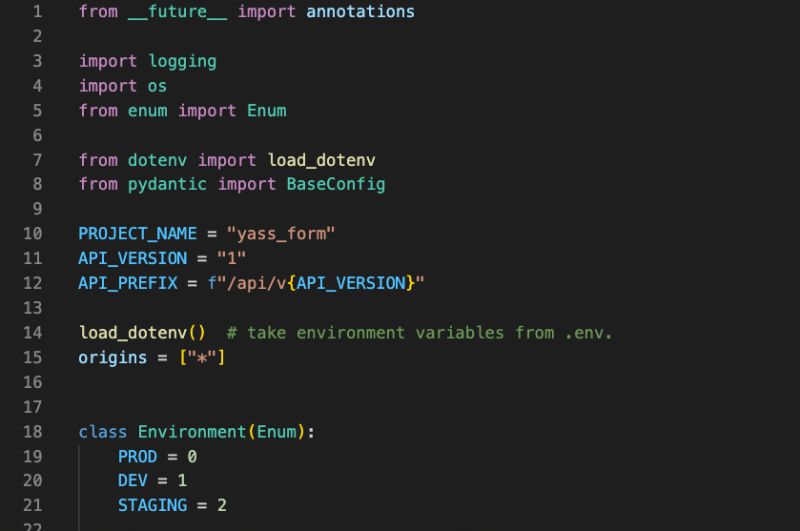Screen dimensions: 800x531
Task: Click the comment '# take environment variables from .env.'
Action: point(419,333)
